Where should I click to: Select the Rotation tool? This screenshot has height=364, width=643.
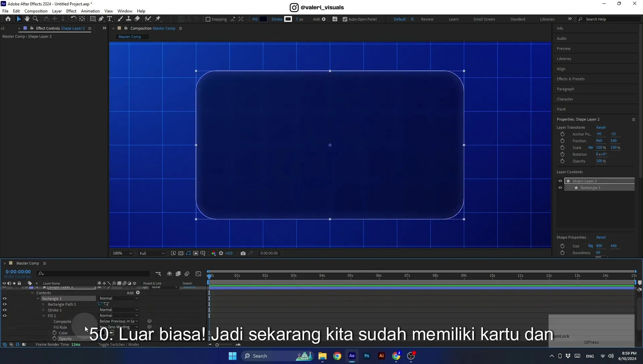[x=73, y=19]
